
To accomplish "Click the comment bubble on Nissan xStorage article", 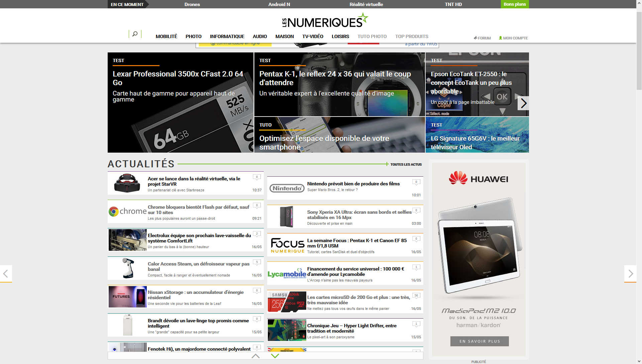I will click(x=257, y=291).
